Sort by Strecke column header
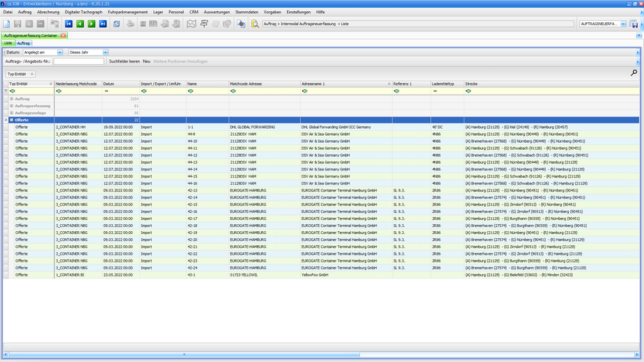644x362 pixels. [551, 84]
